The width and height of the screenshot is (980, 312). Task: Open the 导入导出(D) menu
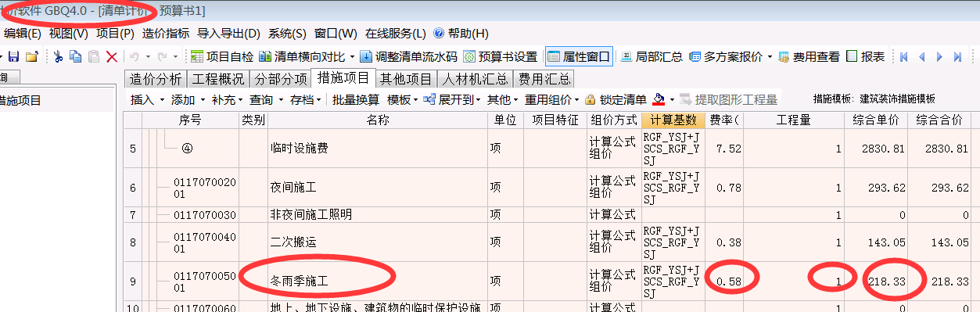228,34
